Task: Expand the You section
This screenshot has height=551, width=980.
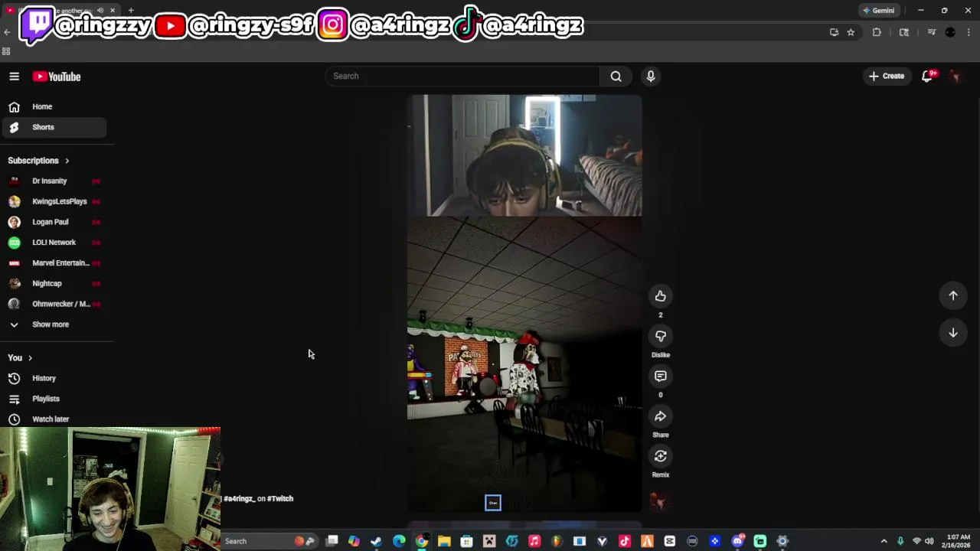Action: (20, 357)
